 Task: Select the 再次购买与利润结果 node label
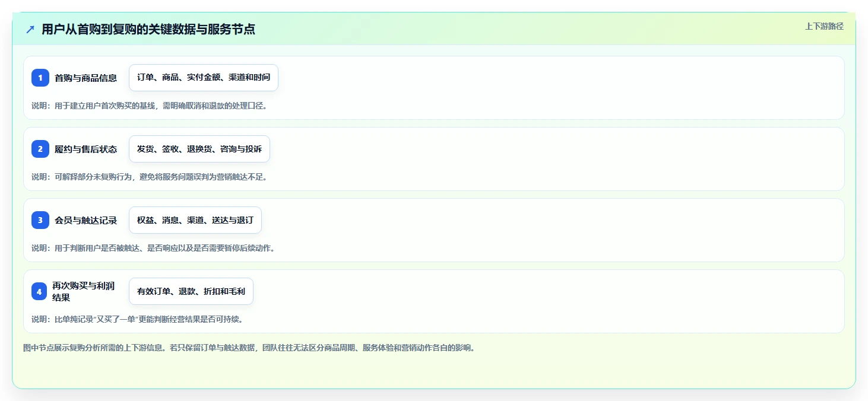coord(83,291)
